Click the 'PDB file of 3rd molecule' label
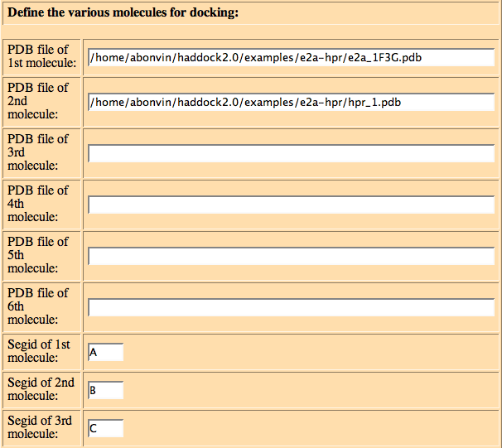The image size is (502, 448). pyautogui.click(x=38, y=152)
